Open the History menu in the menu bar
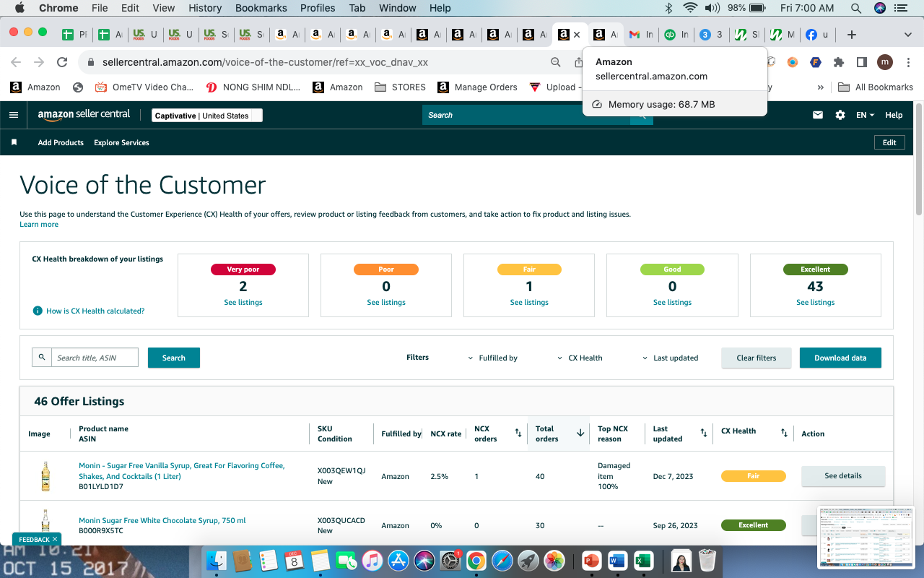Image resolution: width=924 pixels, height=578 pixels. [205, 8]
